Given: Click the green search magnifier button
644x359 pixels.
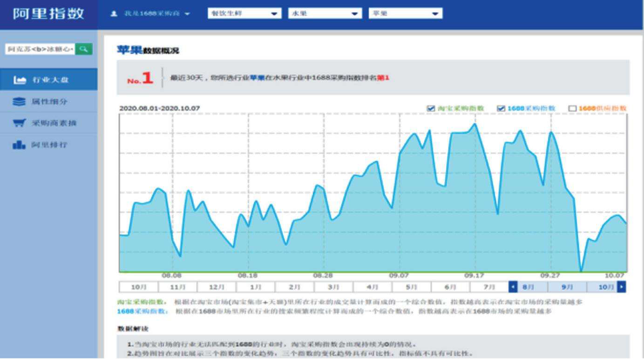Looking at the screenshot, I should (84, 49).
